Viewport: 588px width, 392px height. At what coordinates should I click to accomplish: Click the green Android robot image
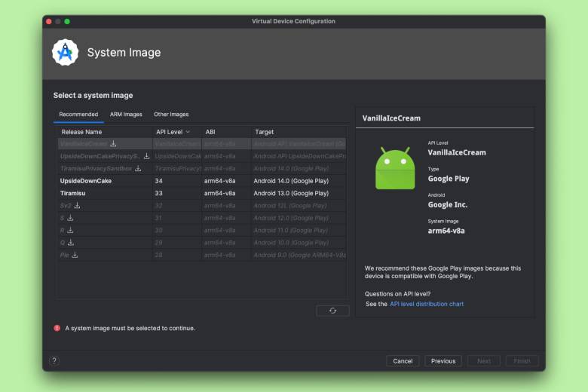point(395,168)
